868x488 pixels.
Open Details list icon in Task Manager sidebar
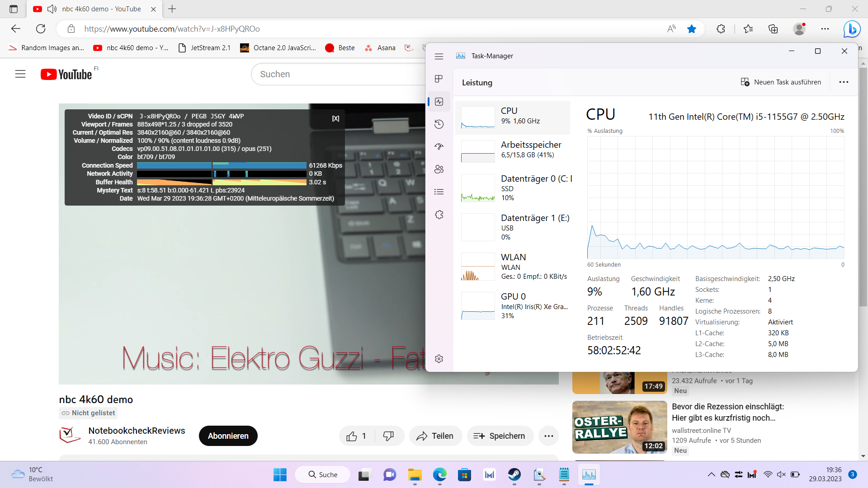tap(439, 192)
